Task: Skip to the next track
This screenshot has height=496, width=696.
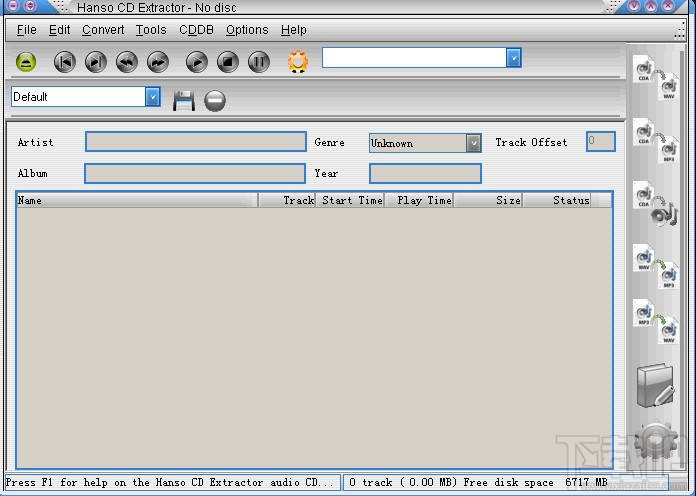Action: click(96, 62)
